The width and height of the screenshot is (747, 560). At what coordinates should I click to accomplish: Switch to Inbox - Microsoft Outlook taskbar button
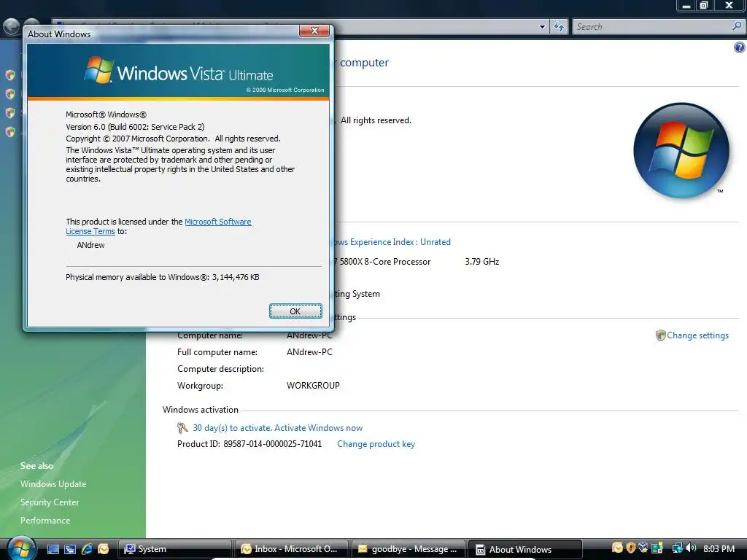pos(292,549)
